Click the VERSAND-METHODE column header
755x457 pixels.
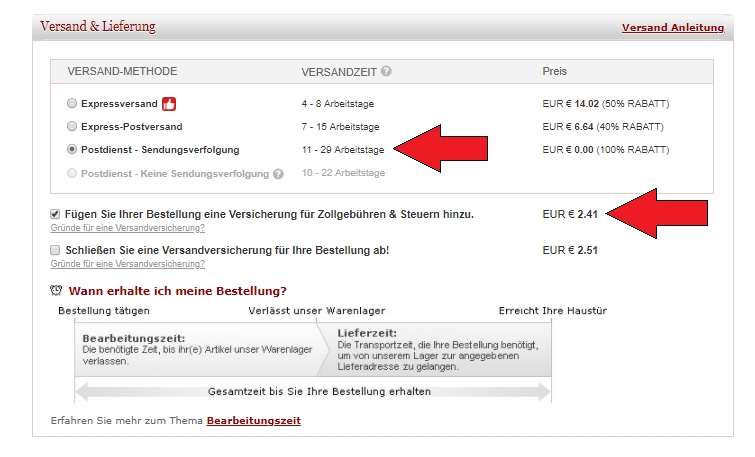coord(122,72)
